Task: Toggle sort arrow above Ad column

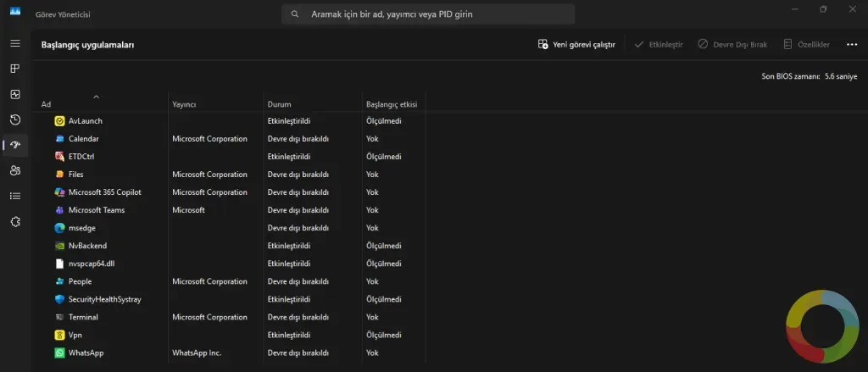Action: pyautogui.click(x=96, y=97)
